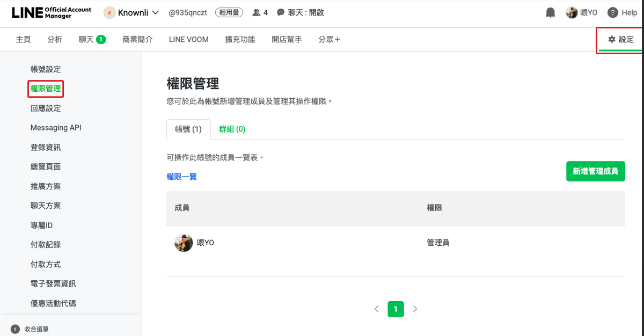Expand the Knownli account dropdown arrow
The image size is (644, 336).
click(x=156, y=12)
